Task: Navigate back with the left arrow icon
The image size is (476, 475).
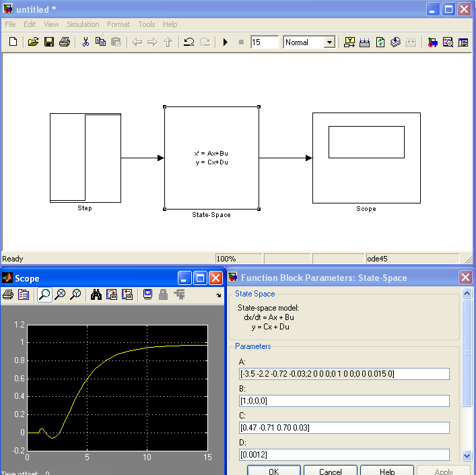Action: pos(137,42)
